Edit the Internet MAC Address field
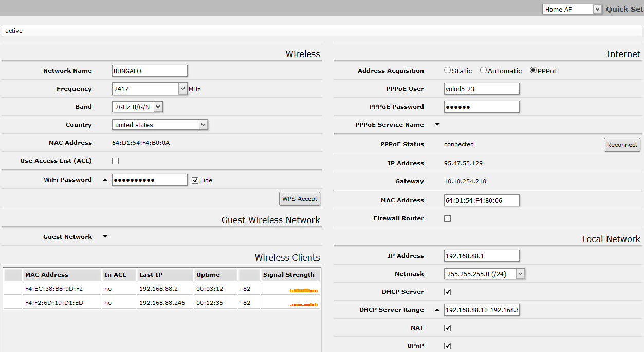The width and height of the screenshot is (644, 352). (482, 200)
